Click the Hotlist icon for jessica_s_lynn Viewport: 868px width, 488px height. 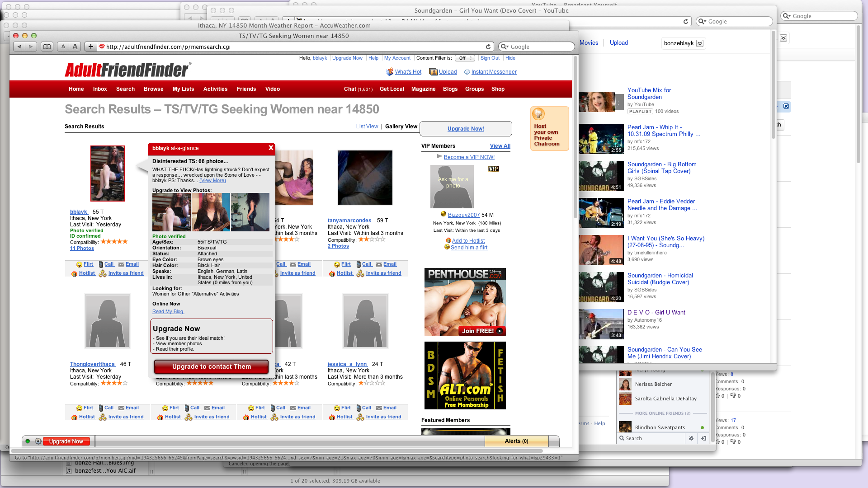click(x=332, y=417)
